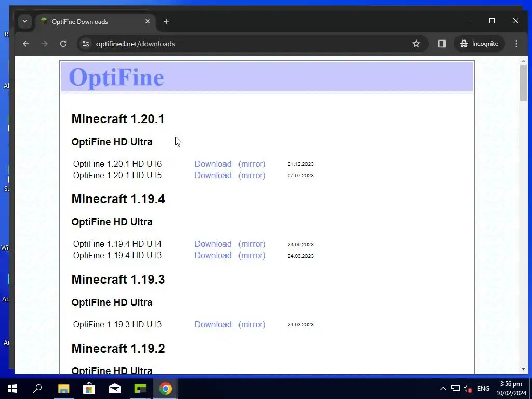Open mirror link for OptiFine 1.20.1 I5
The height and width of the screenshot is (399, 532).
[x=252, y=176]
